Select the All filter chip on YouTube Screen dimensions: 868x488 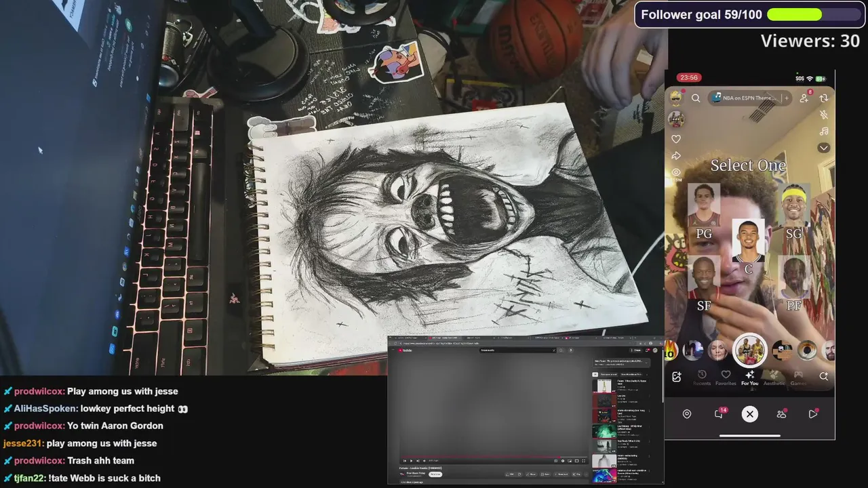pyautogui.click(x=595, y=375)
